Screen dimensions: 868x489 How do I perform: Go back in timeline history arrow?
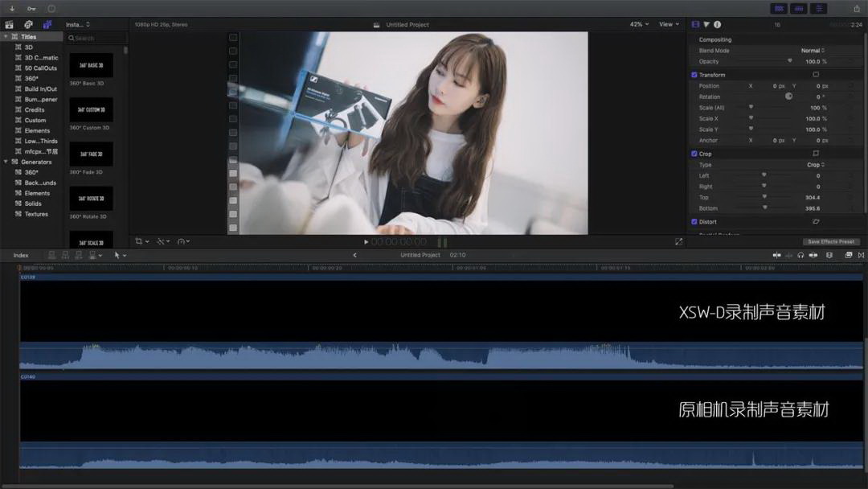pos(355,255)
